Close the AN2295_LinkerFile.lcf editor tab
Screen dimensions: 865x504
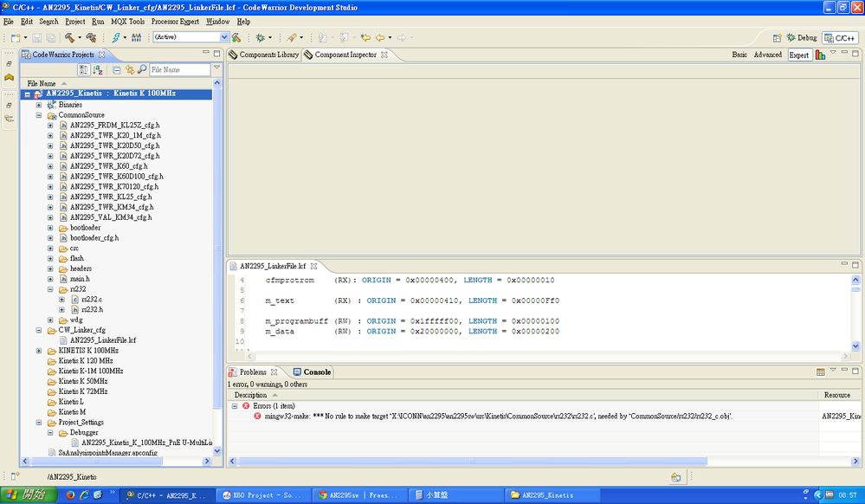(314, 266)
